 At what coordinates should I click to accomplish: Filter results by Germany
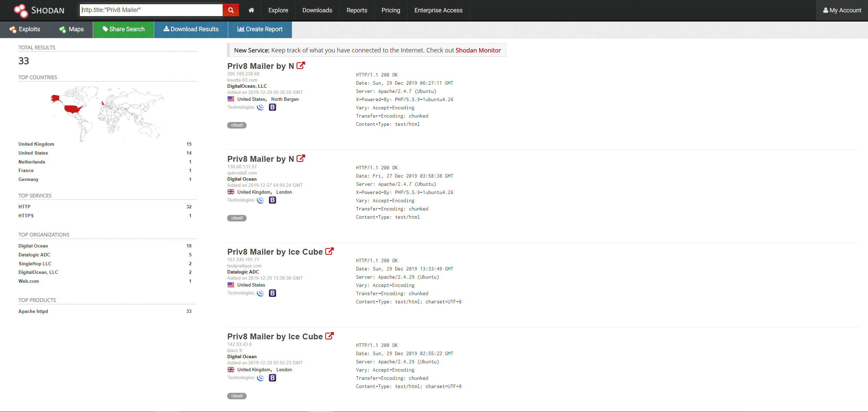(x=28, y=179)
